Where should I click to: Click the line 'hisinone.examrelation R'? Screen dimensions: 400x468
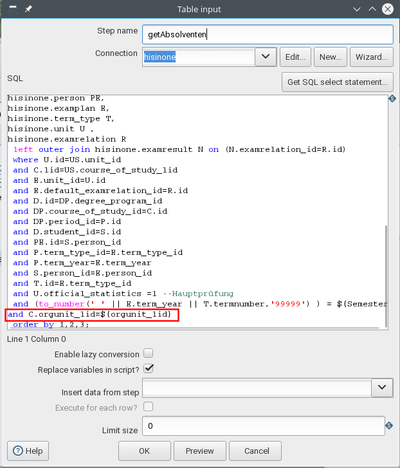(x=67, y=139)
